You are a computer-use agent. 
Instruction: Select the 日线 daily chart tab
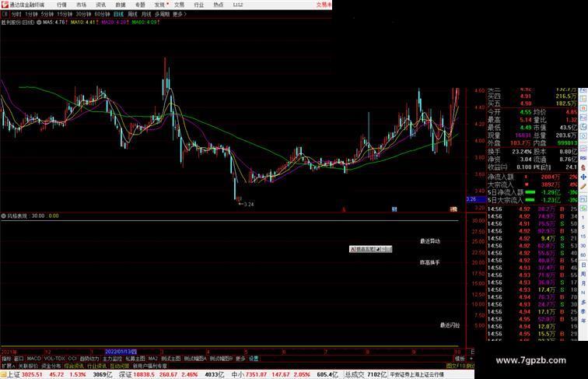[x=118, y=14]
